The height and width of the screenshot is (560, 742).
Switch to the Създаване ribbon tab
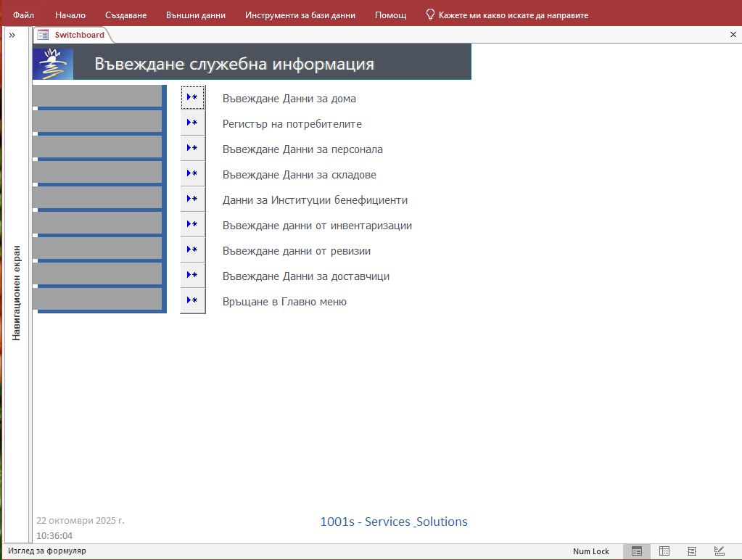point(125,15)
